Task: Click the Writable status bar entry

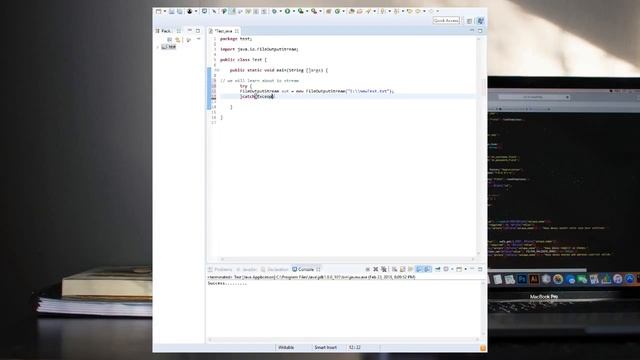Action: point(286,347)
